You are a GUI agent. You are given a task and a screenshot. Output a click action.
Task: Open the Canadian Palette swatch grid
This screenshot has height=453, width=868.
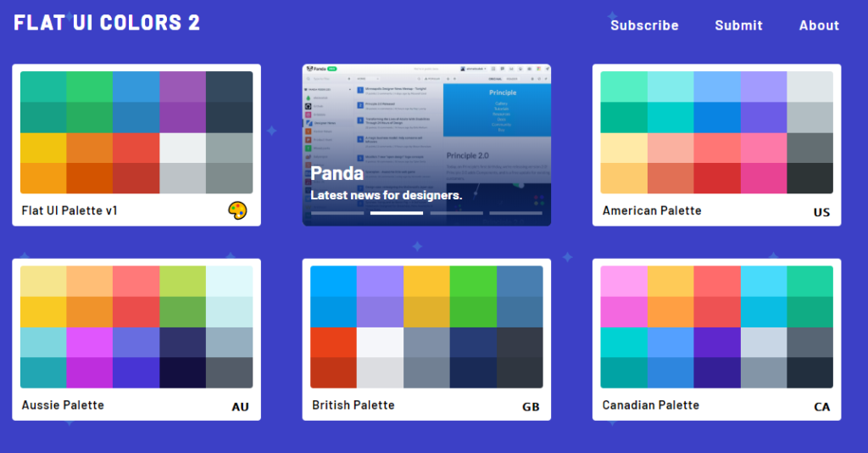[716, 327]
